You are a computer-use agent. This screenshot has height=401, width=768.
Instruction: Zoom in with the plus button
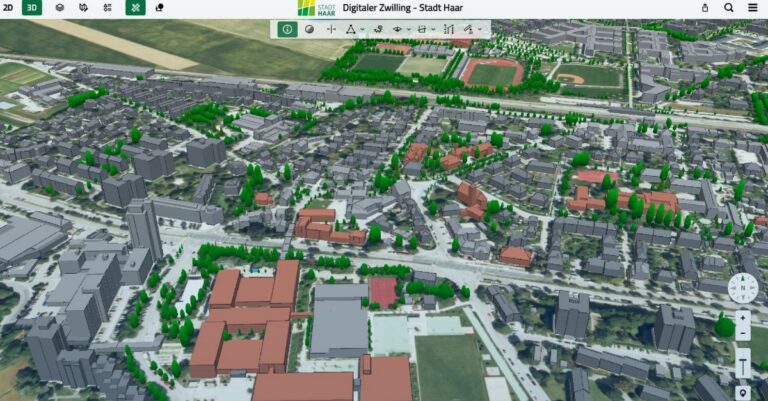pos(743,318)
